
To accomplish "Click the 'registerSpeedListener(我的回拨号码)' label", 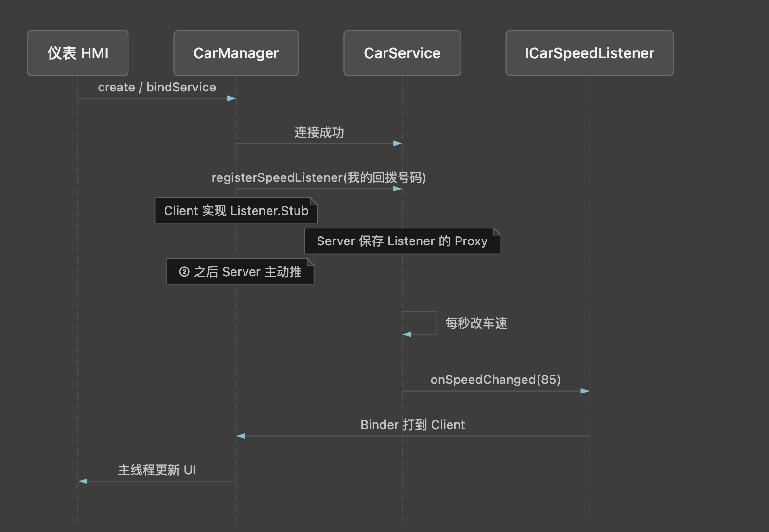I will 319,177.
